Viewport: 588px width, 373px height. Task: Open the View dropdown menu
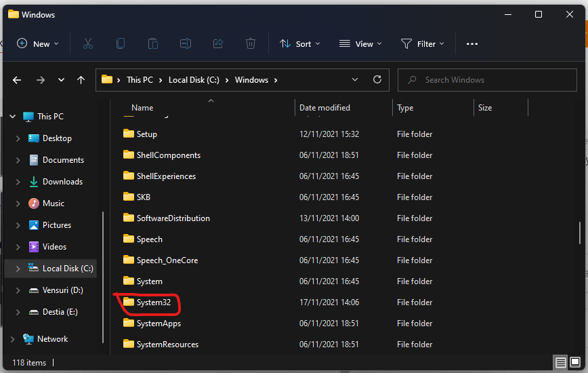click(360, 44)
